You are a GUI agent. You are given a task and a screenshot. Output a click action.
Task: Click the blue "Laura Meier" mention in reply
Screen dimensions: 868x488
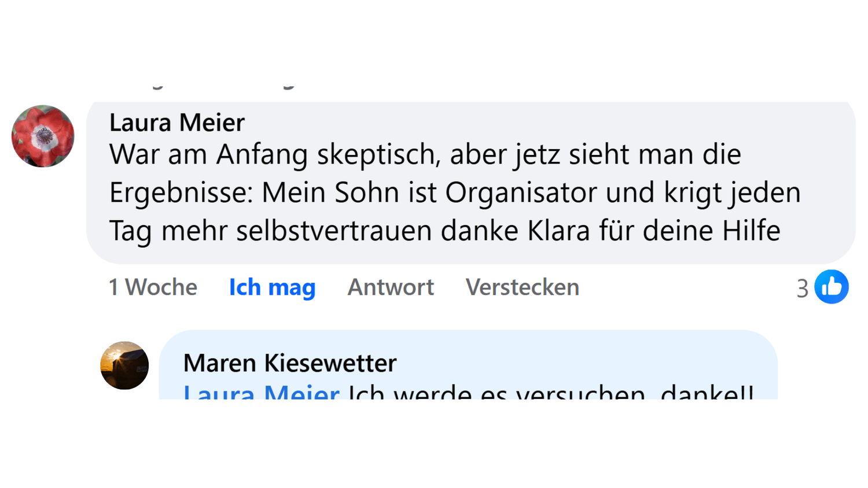click(261, 393)
